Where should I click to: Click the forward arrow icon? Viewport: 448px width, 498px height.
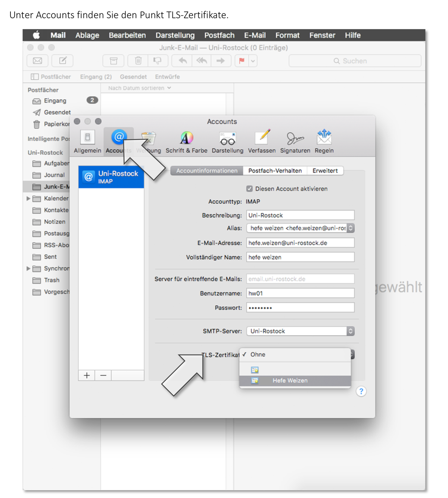(x=221, y=60)
